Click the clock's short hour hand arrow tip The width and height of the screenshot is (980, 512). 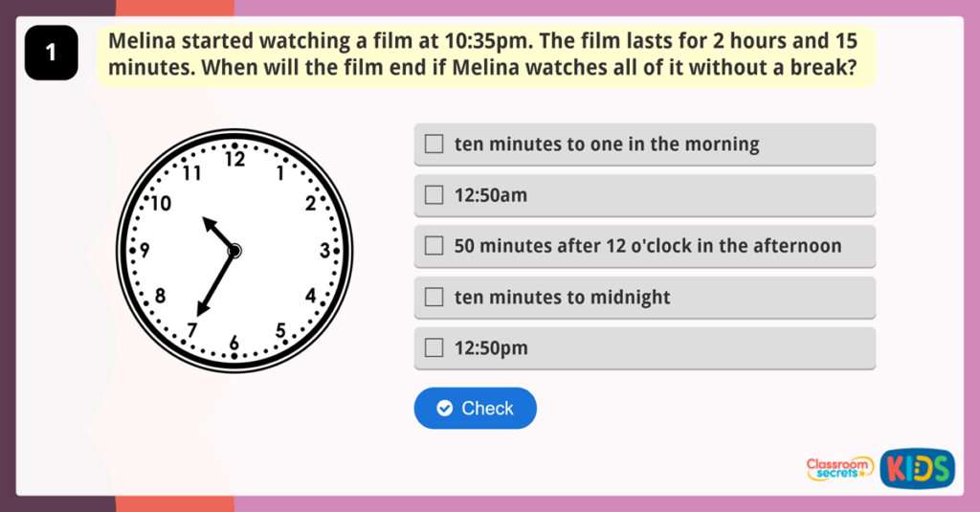[x=204, y=220]
